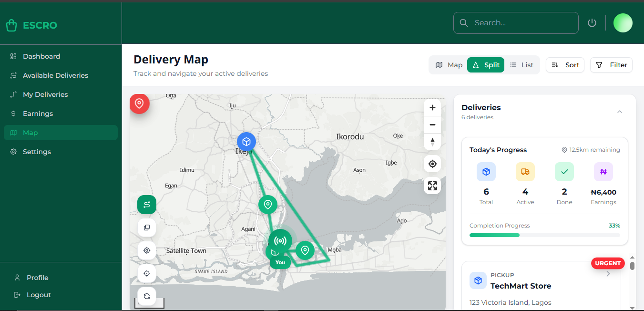The height and width of the screenshot is (311, 644).
Task: Click the blue package marker at Ikeja
Action: (246, 142)
